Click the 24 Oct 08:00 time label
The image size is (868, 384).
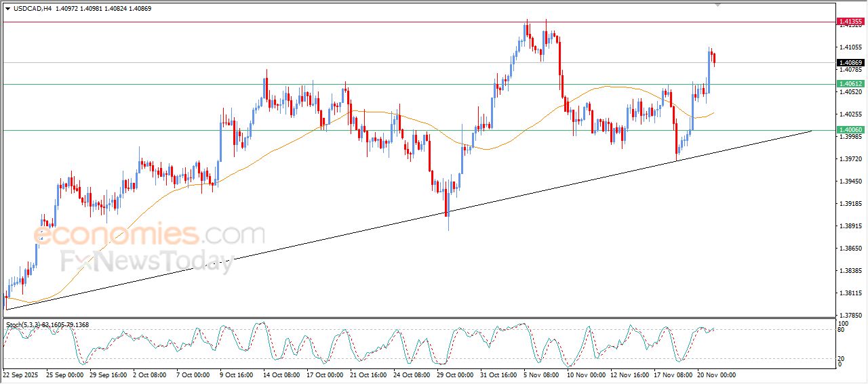[x=412, y=375]
